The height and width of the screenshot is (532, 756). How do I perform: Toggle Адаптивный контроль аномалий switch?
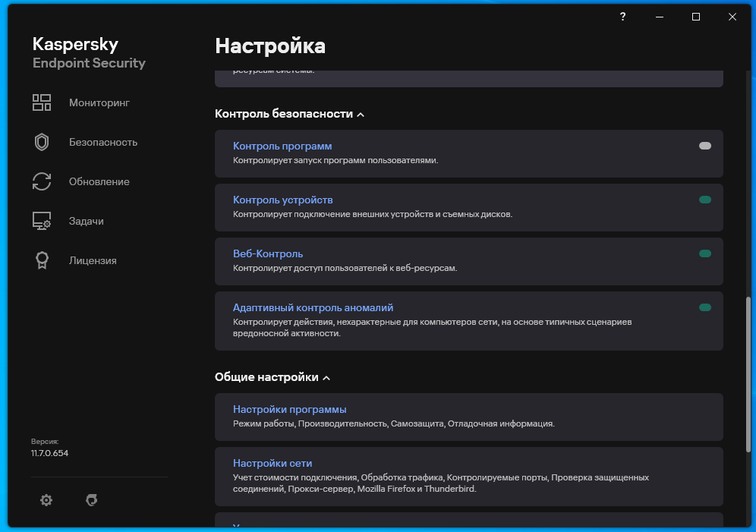click(705, 308)
